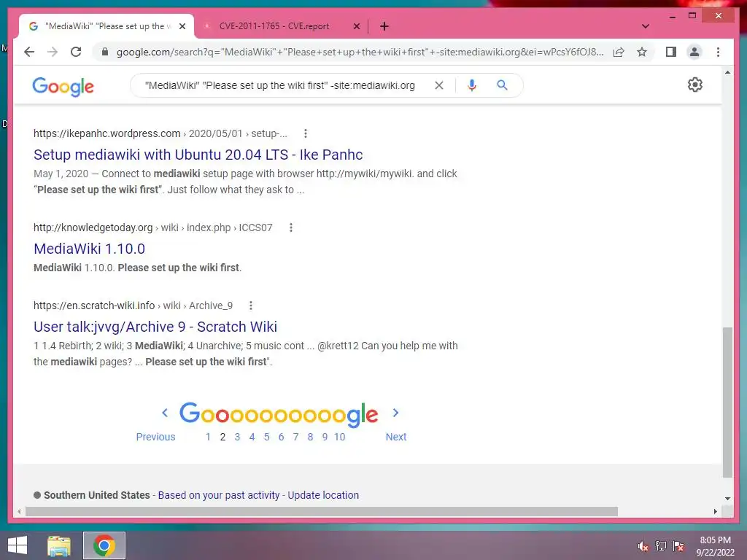Open a new tab with the plus button
This screenshot has height=560, width=747.
coord(384,26)
